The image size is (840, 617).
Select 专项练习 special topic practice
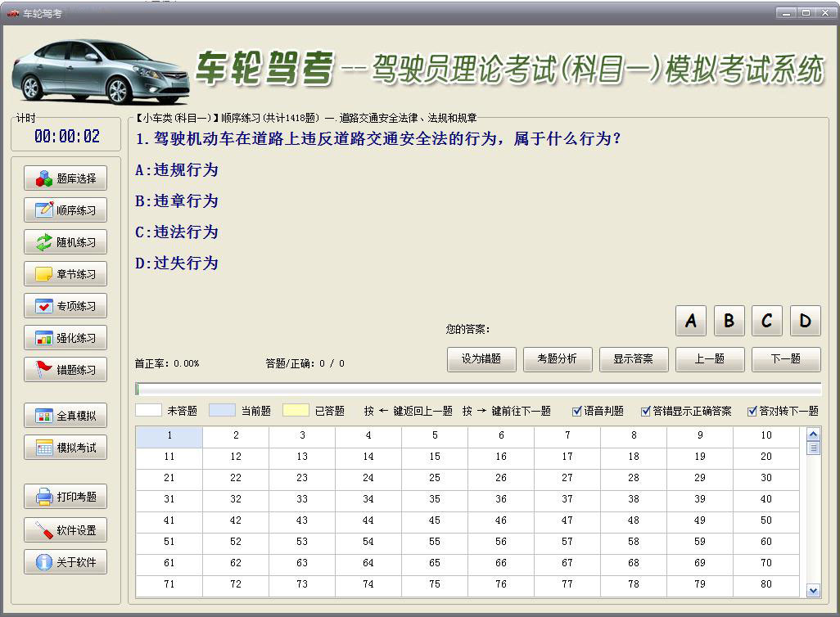click(x=65, y=305)
